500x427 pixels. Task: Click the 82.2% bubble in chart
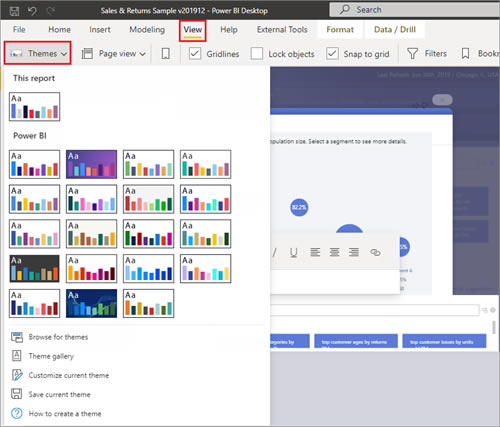[299, 207]
